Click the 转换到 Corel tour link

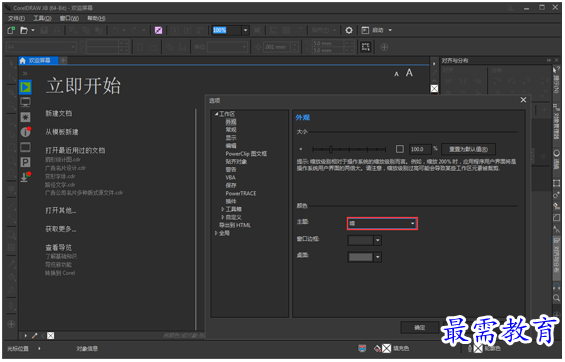[60, 273]
